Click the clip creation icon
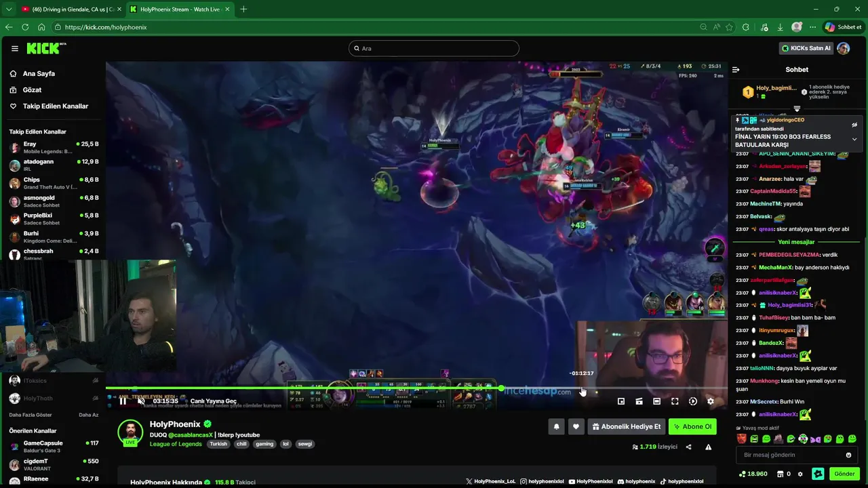 639,401
